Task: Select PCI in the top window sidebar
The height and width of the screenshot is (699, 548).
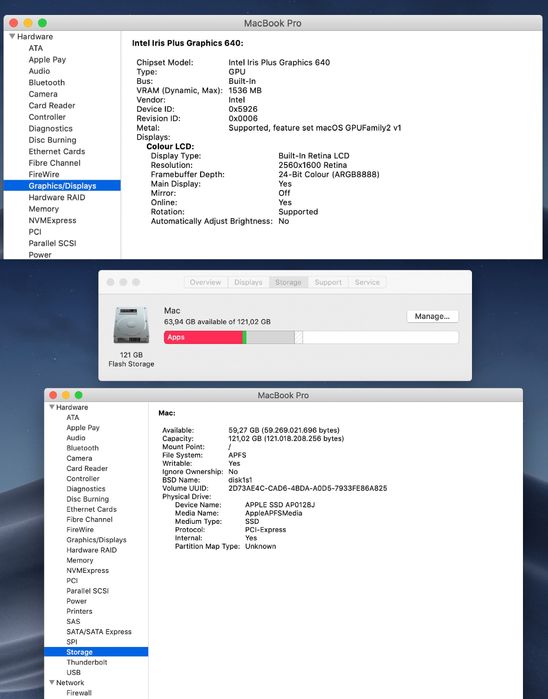Action: click(x=35, y=232)
